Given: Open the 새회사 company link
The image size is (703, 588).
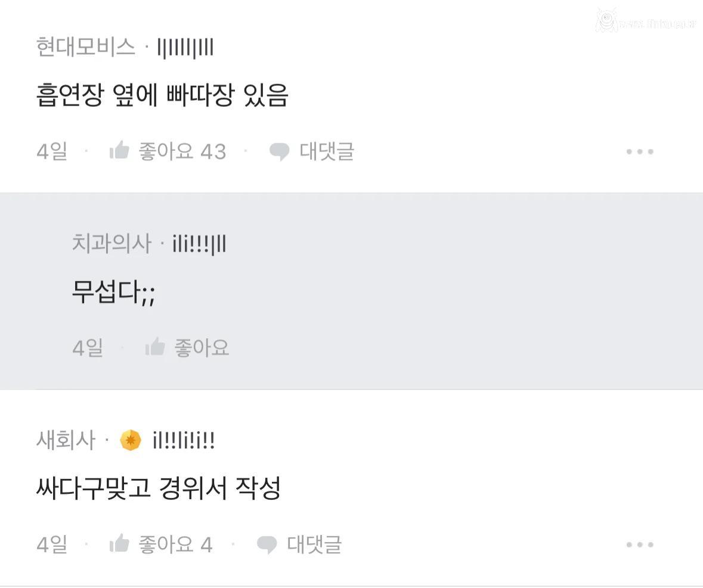Looking at the screenshot, I should click(x=66, y=441).
